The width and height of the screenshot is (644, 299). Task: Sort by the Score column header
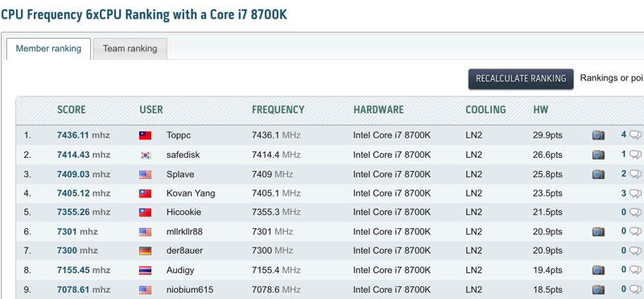(72, 110)
